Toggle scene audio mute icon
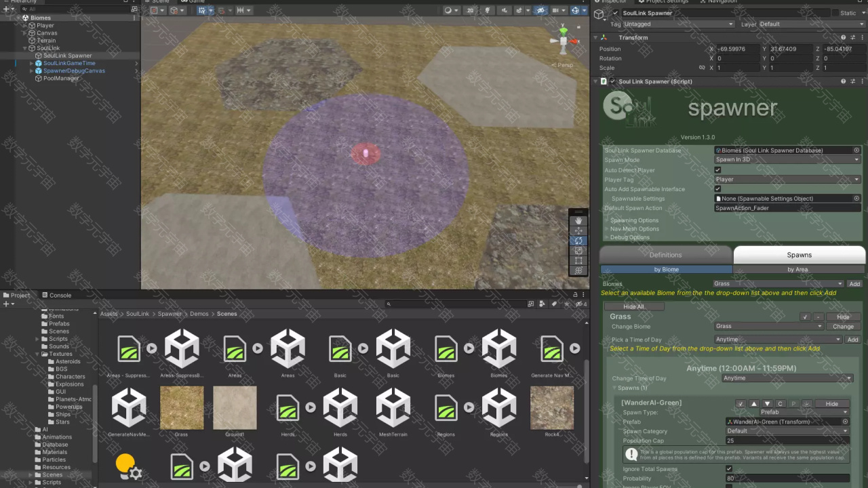Viewport: 868px width, 488px height. (505, 10)
